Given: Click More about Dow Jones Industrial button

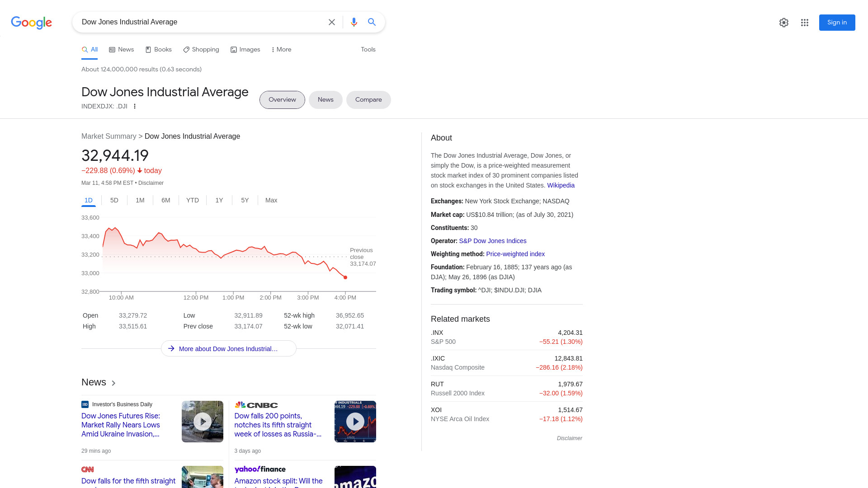Looking at the screenshot, I should 229,348.
